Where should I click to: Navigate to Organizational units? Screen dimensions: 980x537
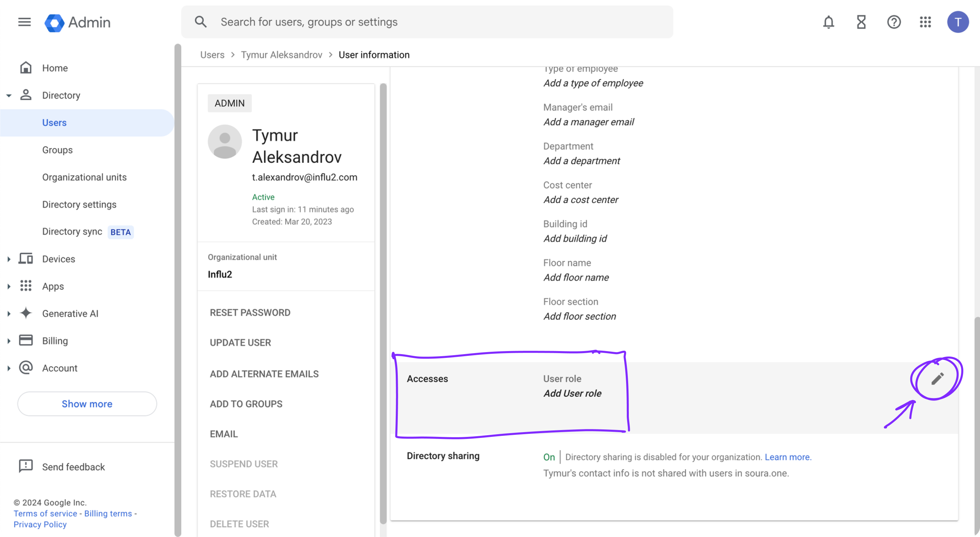pyautogui.click(x=84, y=177)
